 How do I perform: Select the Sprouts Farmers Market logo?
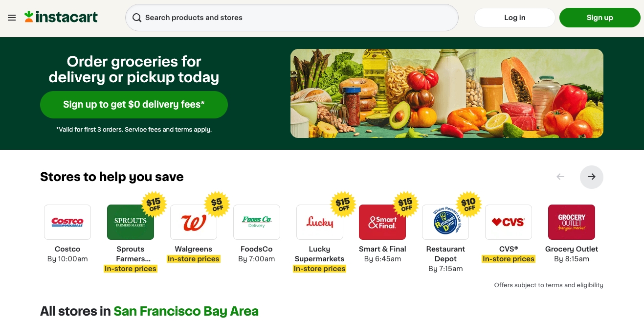click(x=131, y=222)
